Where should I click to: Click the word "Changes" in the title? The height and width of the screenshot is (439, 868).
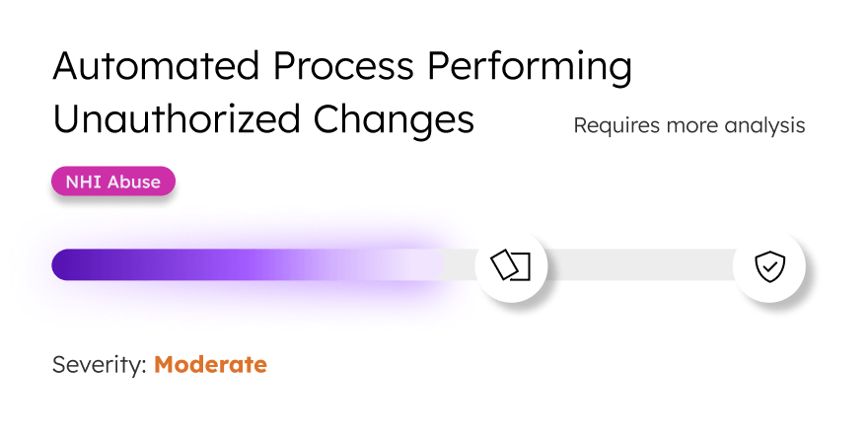point(394,119)
